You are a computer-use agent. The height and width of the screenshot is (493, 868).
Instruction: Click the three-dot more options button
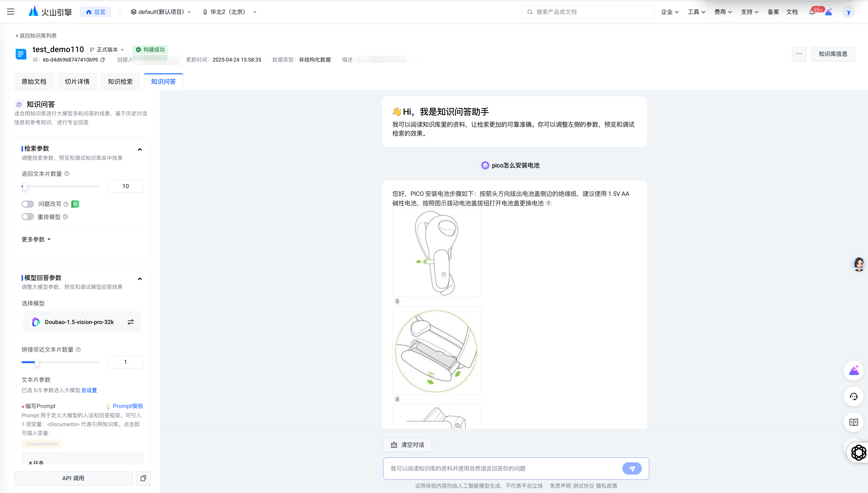(x=799, y=54)
